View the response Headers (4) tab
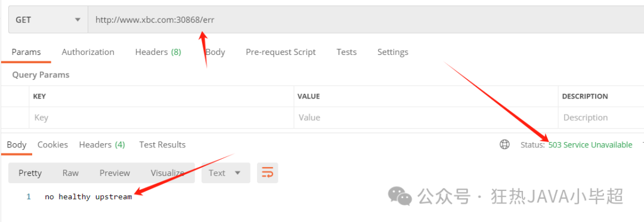644x222 pixels. [x=102, y=144]
